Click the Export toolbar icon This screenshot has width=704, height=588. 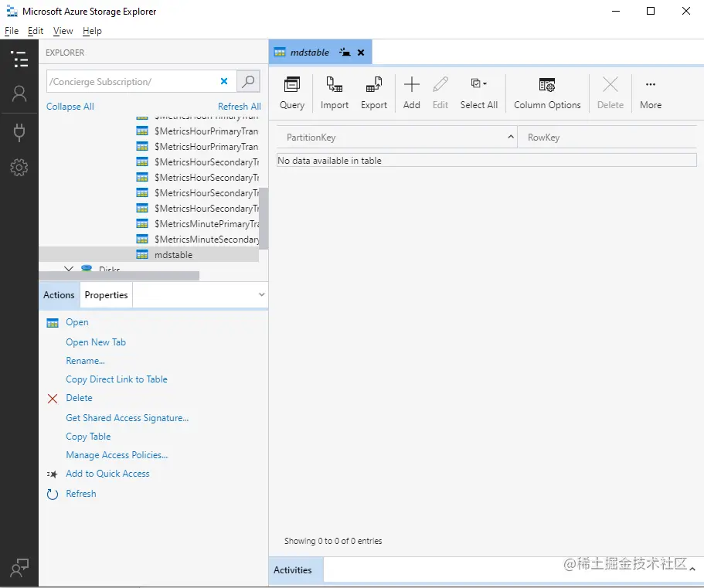point(373,91)
